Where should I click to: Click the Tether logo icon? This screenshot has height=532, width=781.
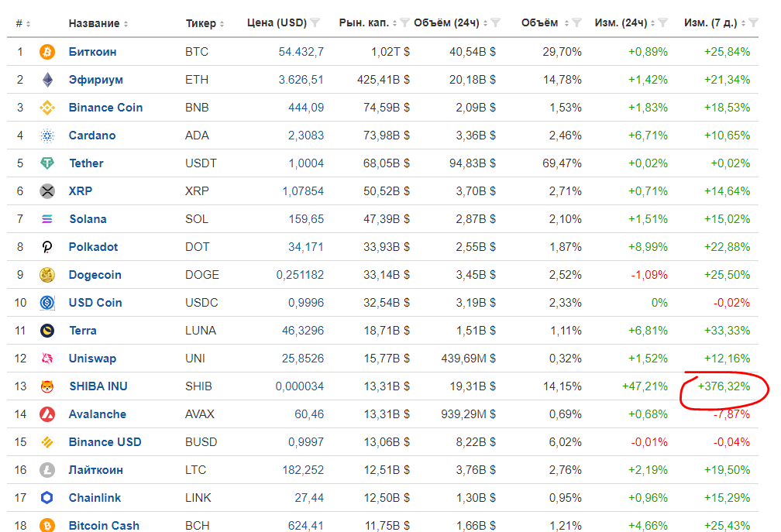point(47,163)
